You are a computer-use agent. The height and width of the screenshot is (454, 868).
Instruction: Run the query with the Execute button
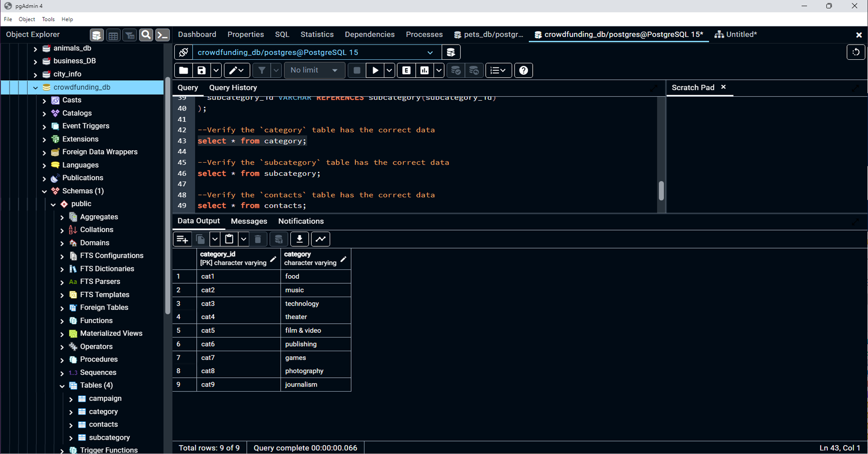coord(375,71)
